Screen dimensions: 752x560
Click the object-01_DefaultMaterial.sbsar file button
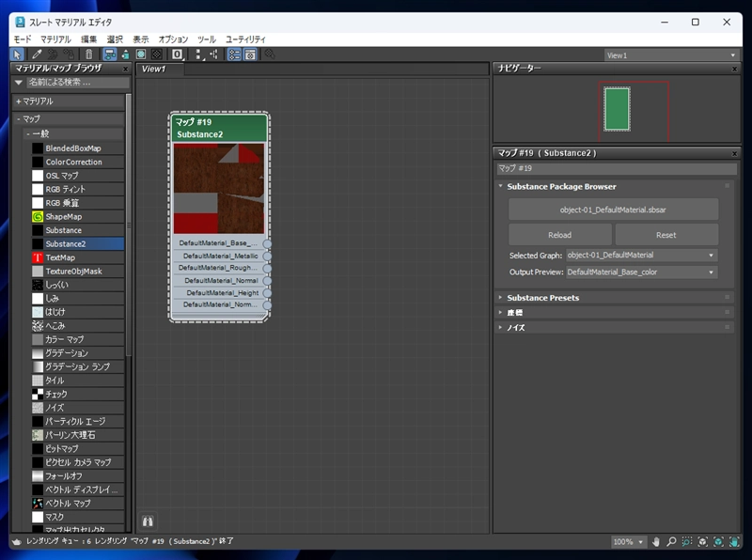[613, 210]
